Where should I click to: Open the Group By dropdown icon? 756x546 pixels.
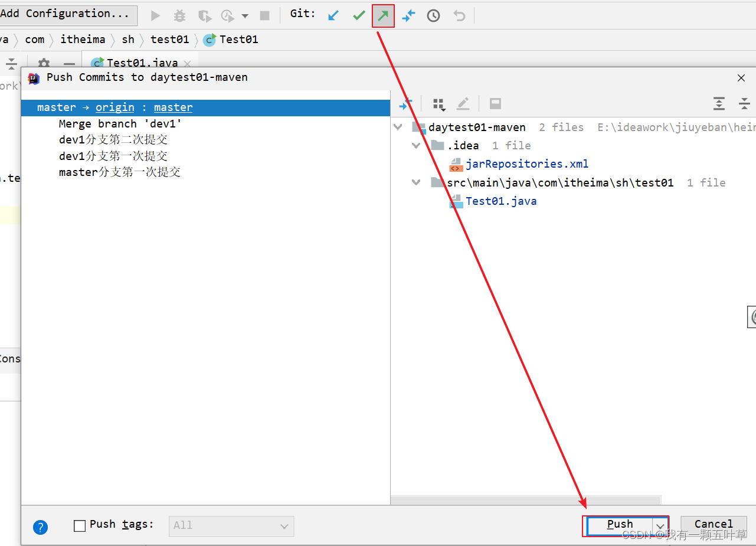[x=438, y=104]
